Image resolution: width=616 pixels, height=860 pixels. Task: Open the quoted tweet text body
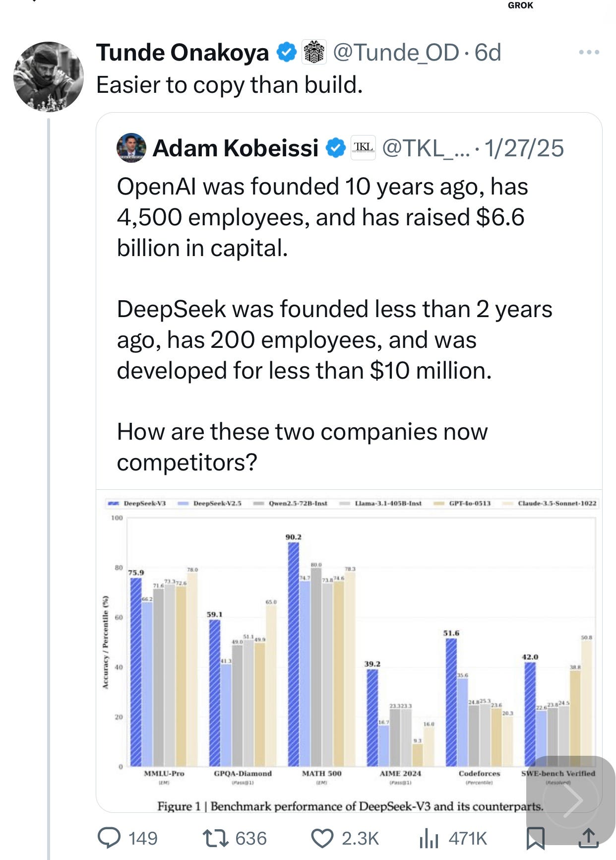[335, 324]
